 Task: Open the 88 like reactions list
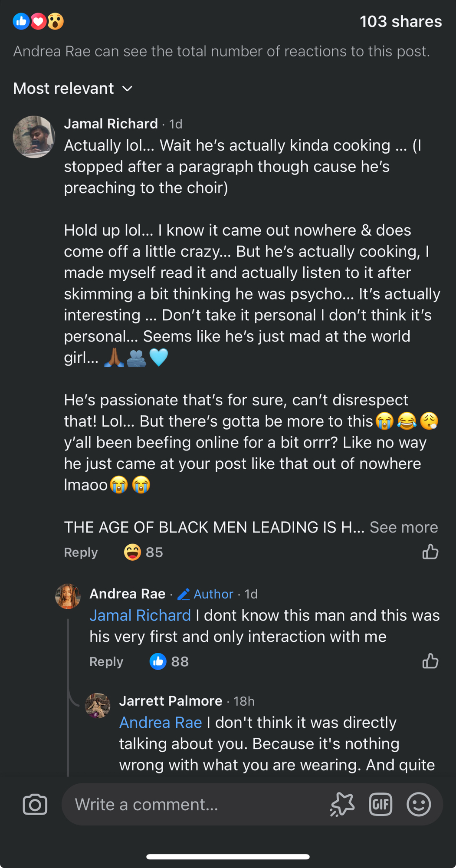click(x=169, y=661)
